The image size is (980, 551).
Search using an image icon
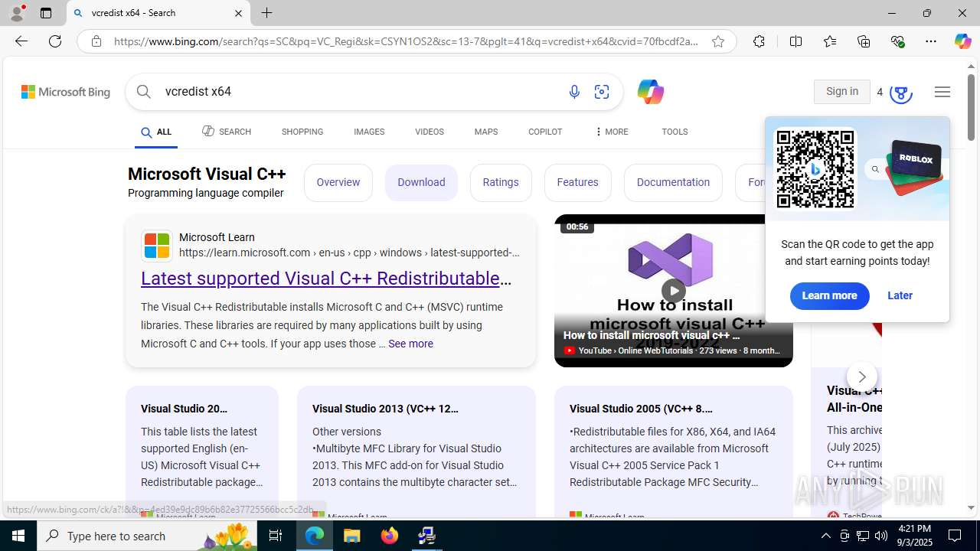point(602,92)
